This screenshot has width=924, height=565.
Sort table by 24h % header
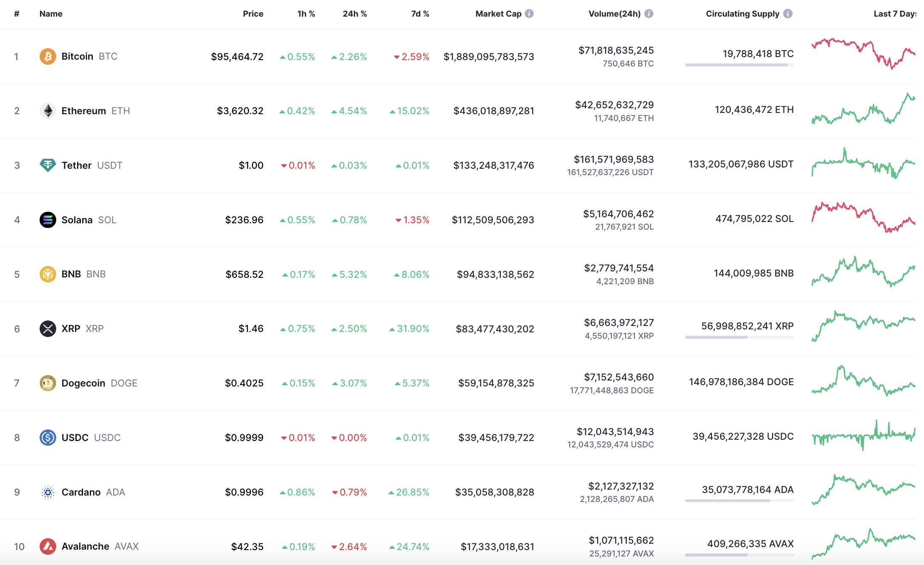pos(354,14)
